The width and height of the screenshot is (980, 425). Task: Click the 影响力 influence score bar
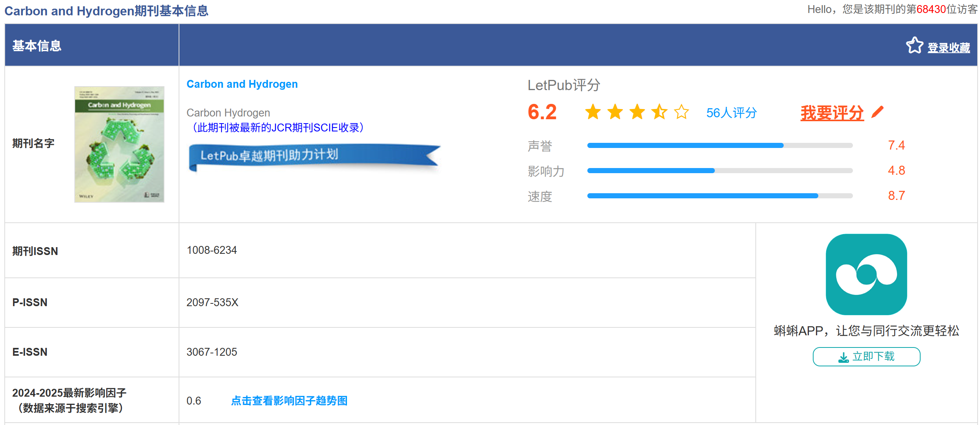(x=719, y=171)
